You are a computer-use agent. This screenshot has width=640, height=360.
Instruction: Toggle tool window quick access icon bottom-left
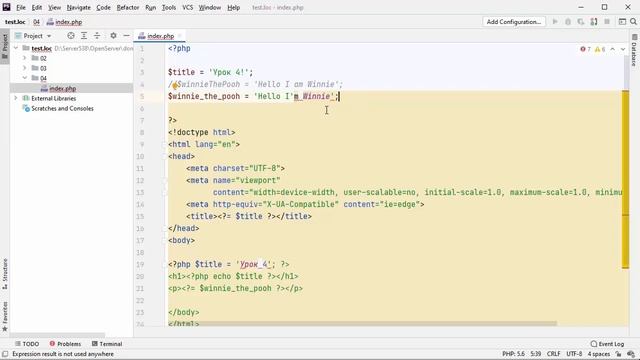click(x=5, y=354)
